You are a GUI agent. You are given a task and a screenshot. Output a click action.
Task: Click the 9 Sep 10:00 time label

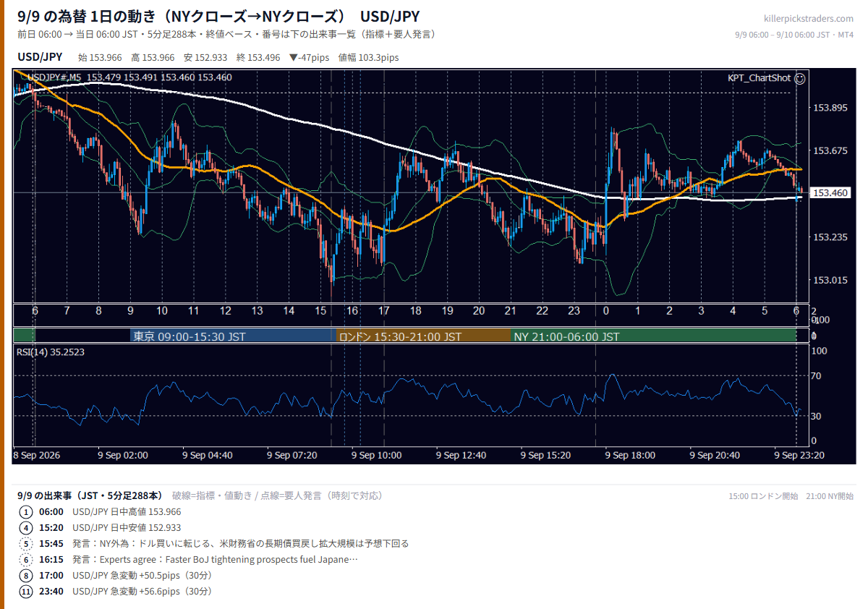tap(377, 455)
